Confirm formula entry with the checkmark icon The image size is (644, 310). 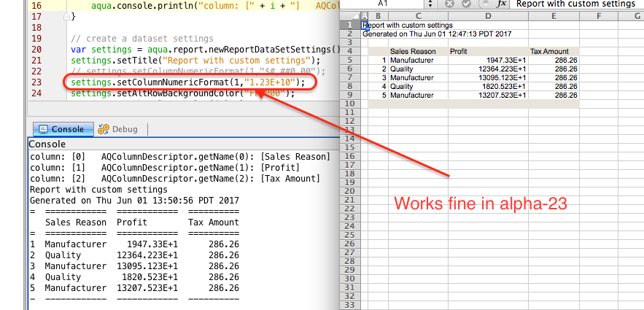466,4
